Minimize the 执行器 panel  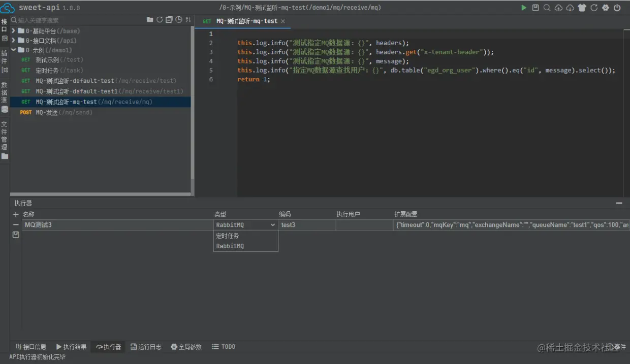click(619, 203)
